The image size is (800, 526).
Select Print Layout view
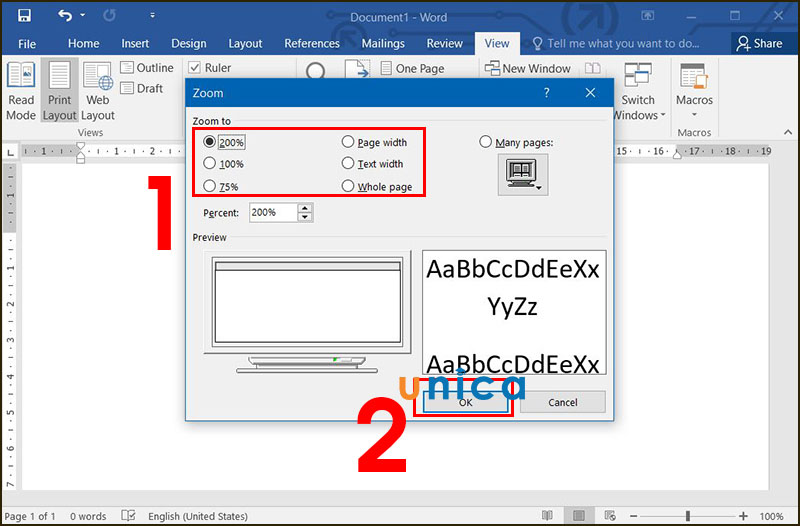coord(59,91)
